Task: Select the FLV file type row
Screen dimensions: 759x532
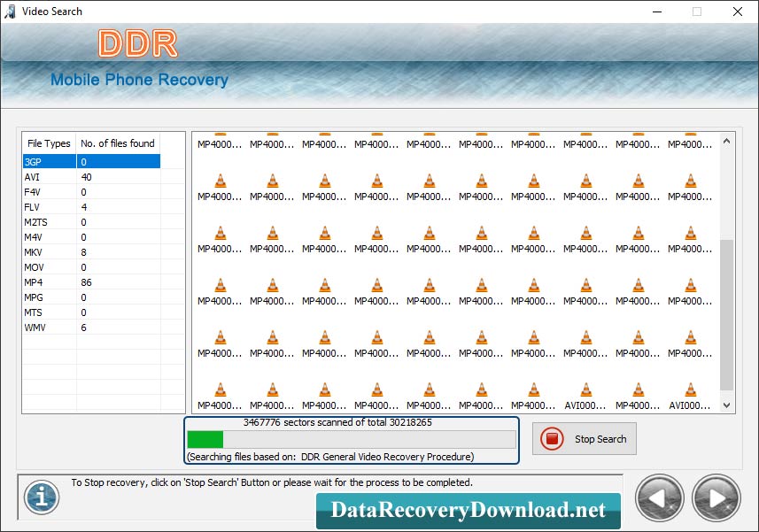Action: [x=91, y=207]
